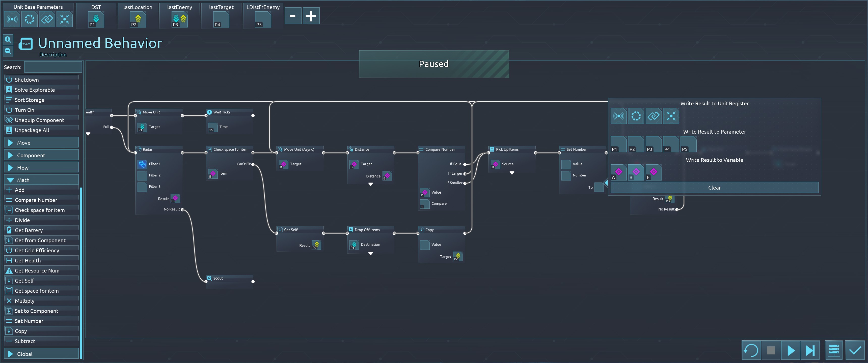
Task: Expand the Flow category
Action: (41, 168)
